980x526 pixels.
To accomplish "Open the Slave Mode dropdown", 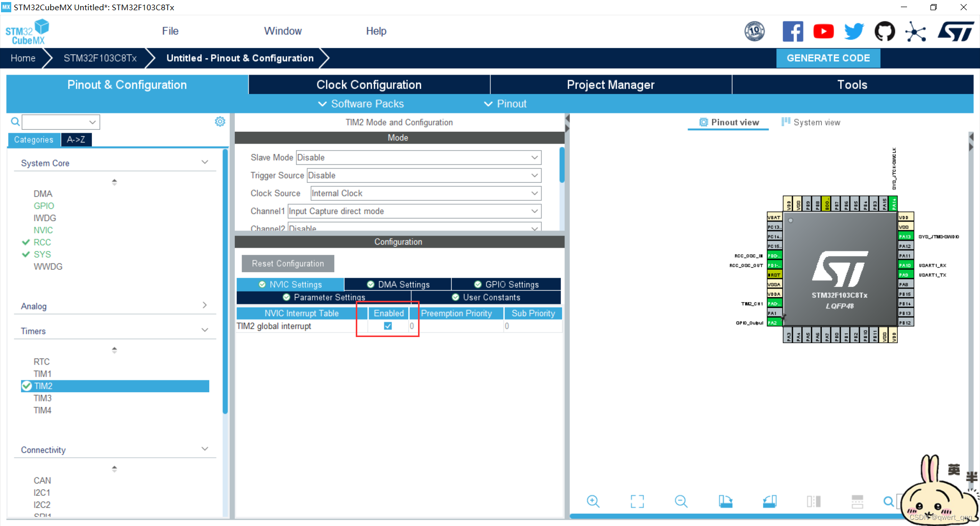I will [x=419, y=158].
